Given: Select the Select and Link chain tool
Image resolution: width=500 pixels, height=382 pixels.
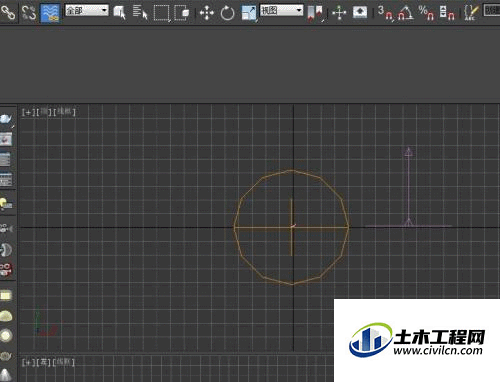Looking at the screenshot, I should click(x=7, y=13).
